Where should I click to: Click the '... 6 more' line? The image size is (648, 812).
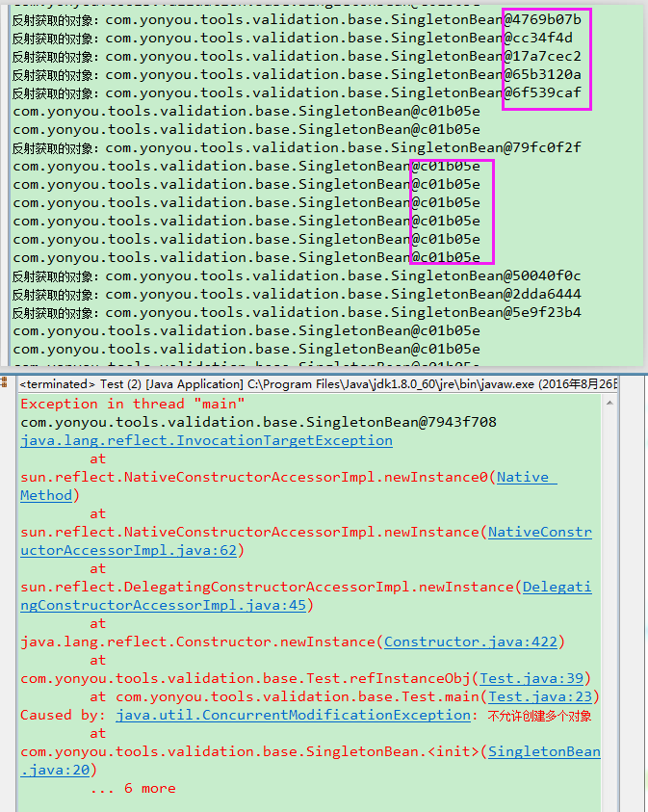(133, 788)
